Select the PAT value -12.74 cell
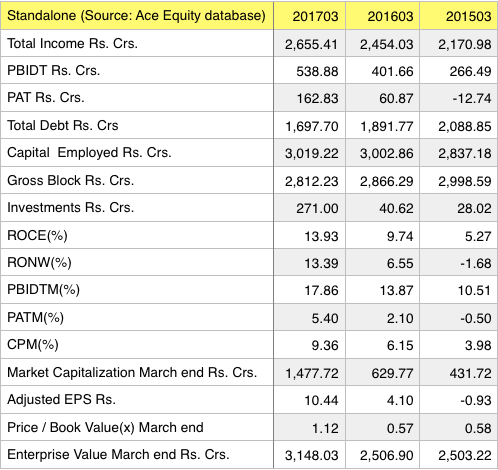 (x=459, y=98)
